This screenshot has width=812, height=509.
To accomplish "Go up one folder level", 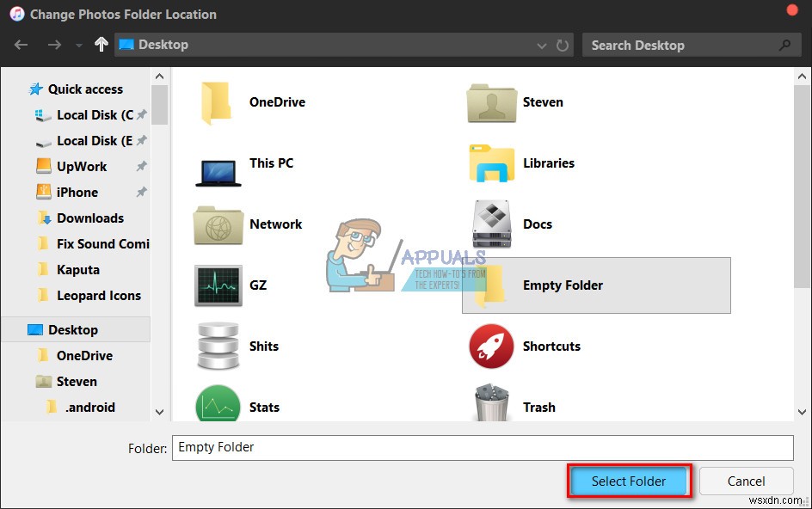I will pyautogui.click(x=101, y=45).
